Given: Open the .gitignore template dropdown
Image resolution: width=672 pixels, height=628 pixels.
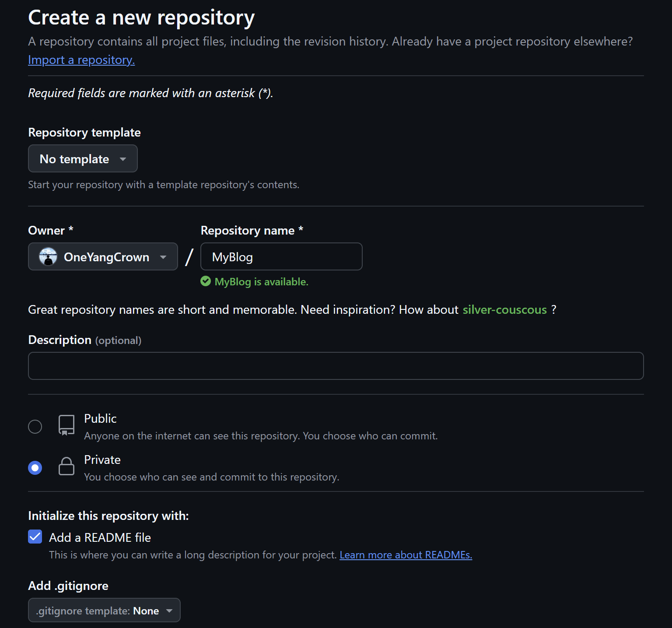Looking at the screenshot, I should (104, 610).
